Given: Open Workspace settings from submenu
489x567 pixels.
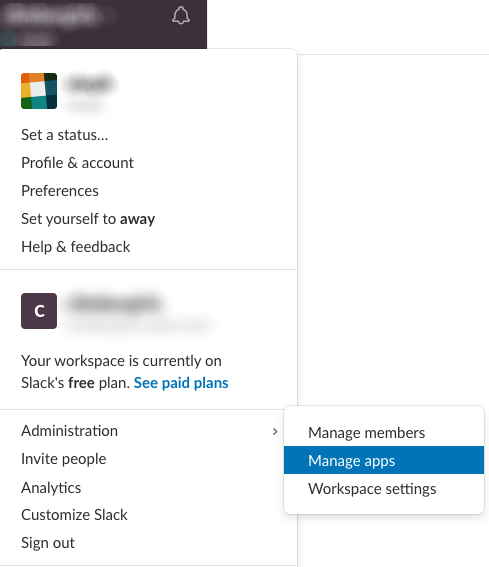Looking at the screenshot, I should (384, 489).
